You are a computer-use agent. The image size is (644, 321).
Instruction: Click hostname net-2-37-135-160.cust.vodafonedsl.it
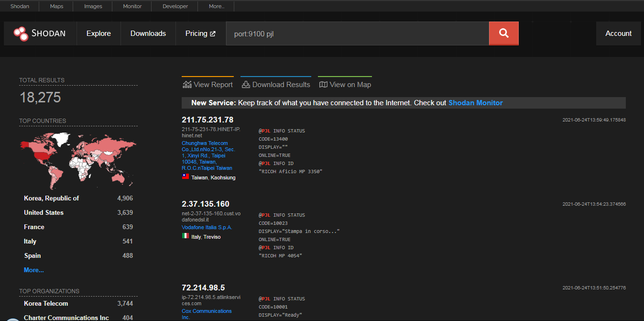[211, 216]
